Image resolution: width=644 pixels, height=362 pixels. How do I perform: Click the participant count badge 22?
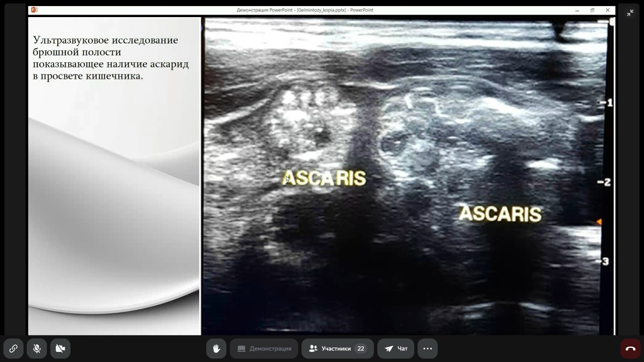coord(360,348)
